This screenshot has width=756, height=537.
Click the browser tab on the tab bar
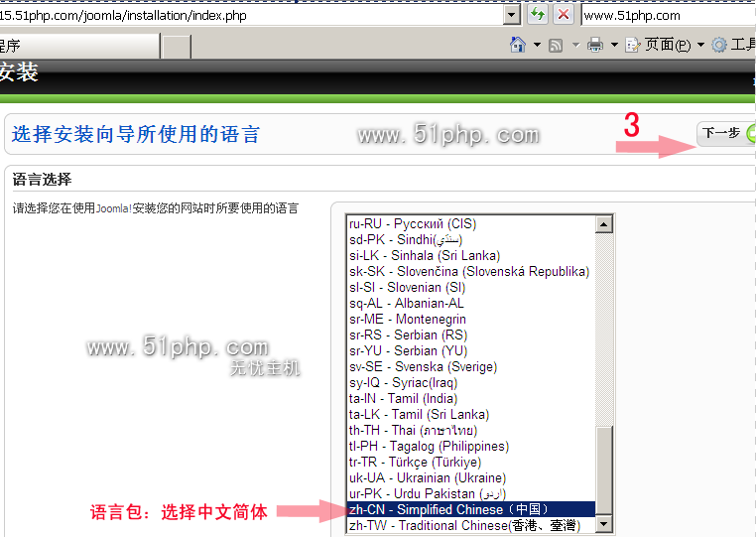79,46
